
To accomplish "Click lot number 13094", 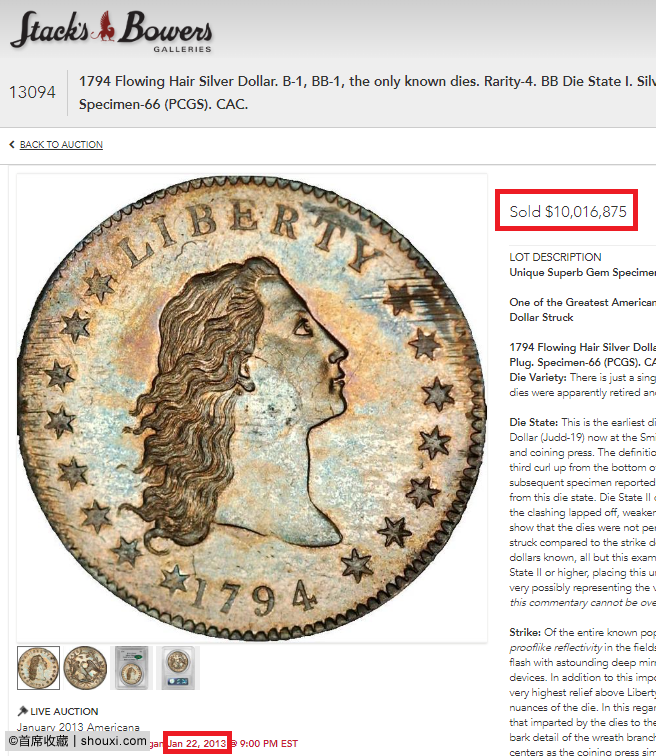I will click(x=32, y=92).
